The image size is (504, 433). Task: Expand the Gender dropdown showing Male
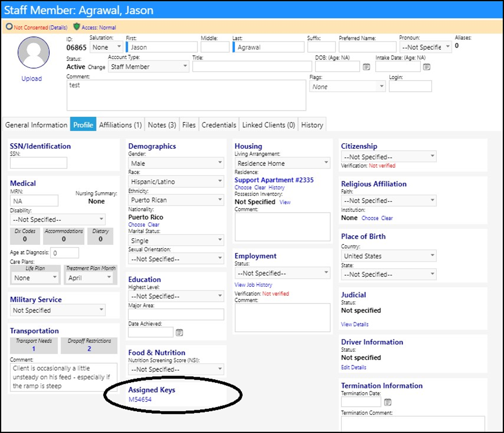coord(176,163)
